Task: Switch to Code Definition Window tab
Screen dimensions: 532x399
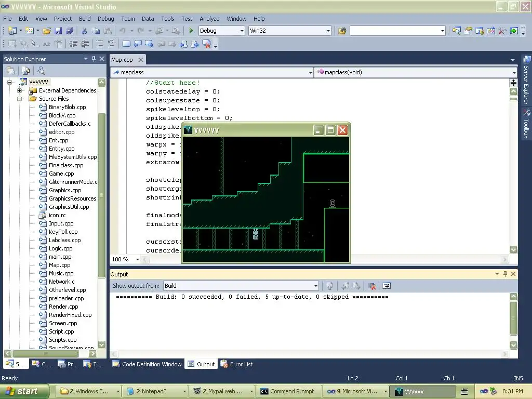Action: [147, 364]
